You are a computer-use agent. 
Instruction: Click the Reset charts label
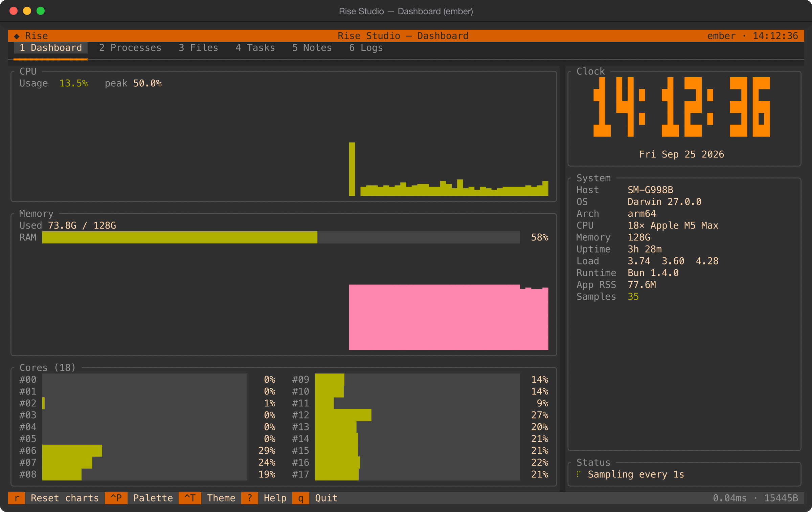click(x=65, y=498)
